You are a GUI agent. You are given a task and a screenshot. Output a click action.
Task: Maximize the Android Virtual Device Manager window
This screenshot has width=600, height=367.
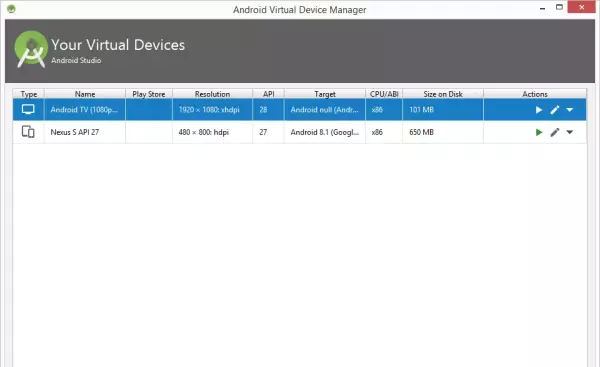(559, 7)
